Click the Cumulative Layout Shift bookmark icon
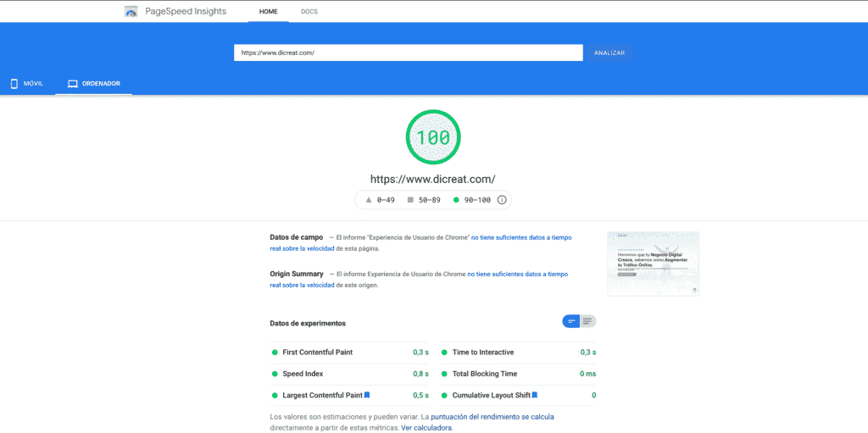Image resolution: width=868 pixels, height=433 pixels. pyautogui.click(x=535, y=395)
